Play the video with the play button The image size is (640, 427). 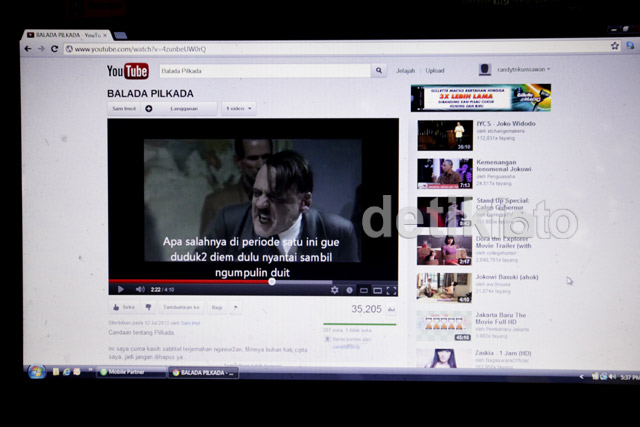click(120, 289)
